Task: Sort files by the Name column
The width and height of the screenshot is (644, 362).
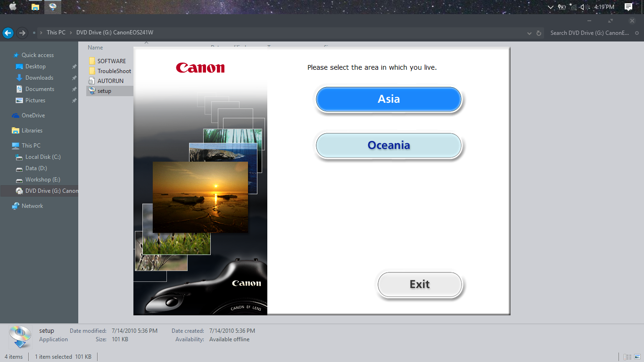Action: (95, 48)
